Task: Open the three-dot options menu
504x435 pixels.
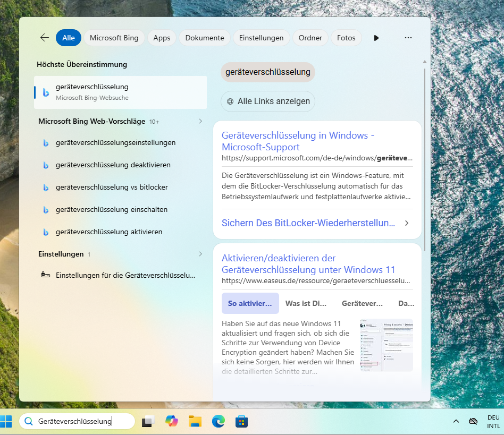Action: pos(408,38)
